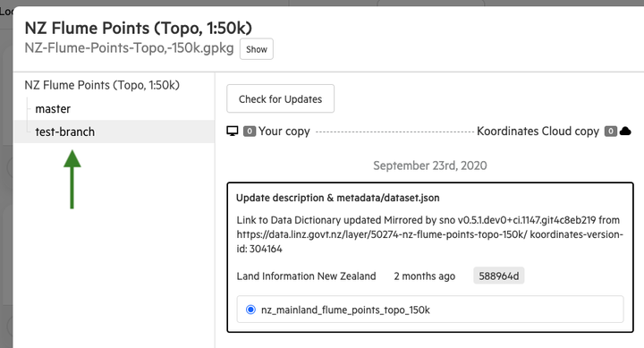The height and width of the screenshot is (348, 644).
Task: Click the data.linz.govt.nz layer URL text
Action: pyautogui.click(x=381, y=234)
